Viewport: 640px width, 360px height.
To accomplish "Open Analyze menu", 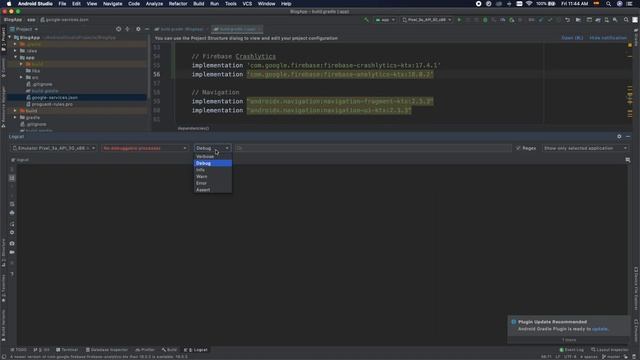I will [154, 4].
